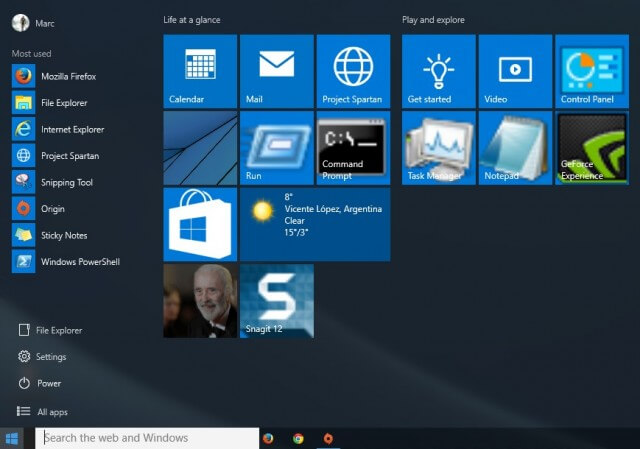Viewport: 640px width, 449px height.
Task: Open the Run tile
Action: click(277, 148)
